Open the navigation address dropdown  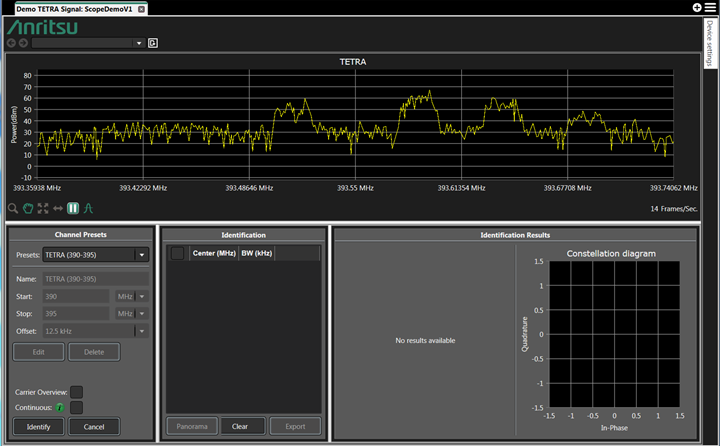(138, 43)
